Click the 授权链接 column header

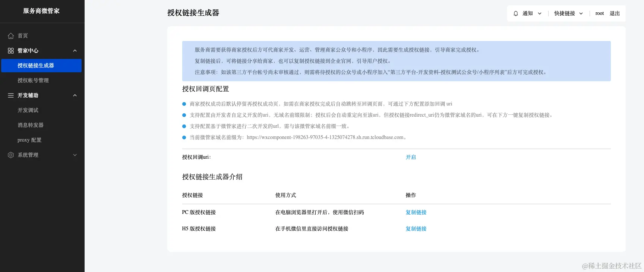192,195
